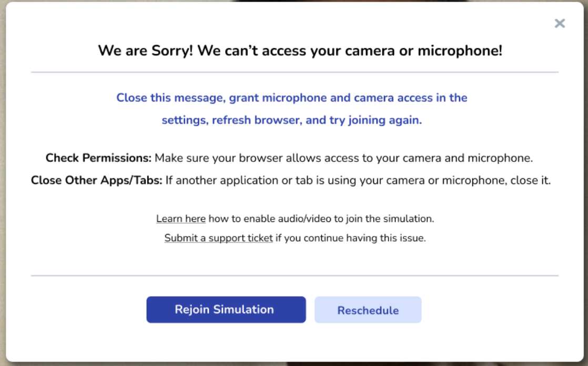588x366 pixels.
Task: Follow the Submit a support ticket link
Action: coord(218,238)
